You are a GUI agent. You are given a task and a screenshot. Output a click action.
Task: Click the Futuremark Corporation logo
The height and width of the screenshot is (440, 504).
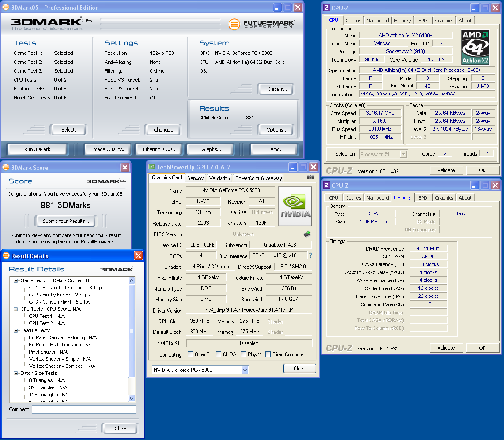click(262, 24)
